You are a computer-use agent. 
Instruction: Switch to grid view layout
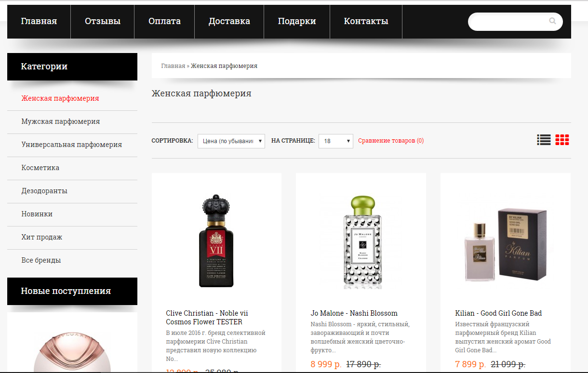[562, 140]
